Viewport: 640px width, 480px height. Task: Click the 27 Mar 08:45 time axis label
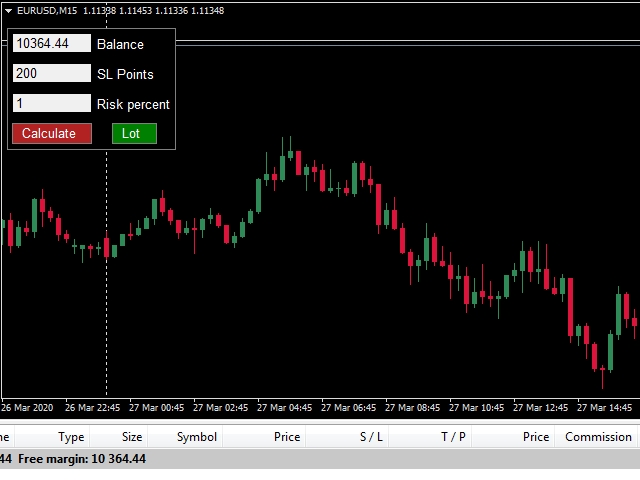pos(413,408)
